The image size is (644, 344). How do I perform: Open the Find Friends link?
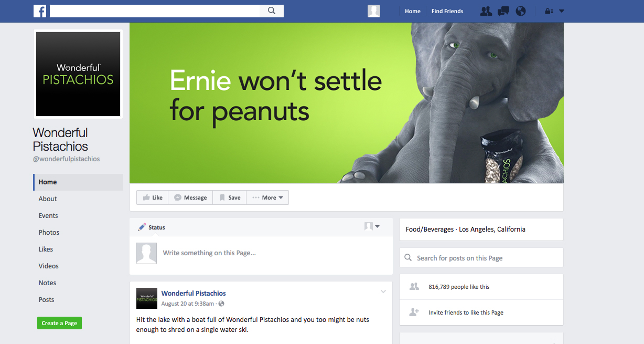[447, 11]
